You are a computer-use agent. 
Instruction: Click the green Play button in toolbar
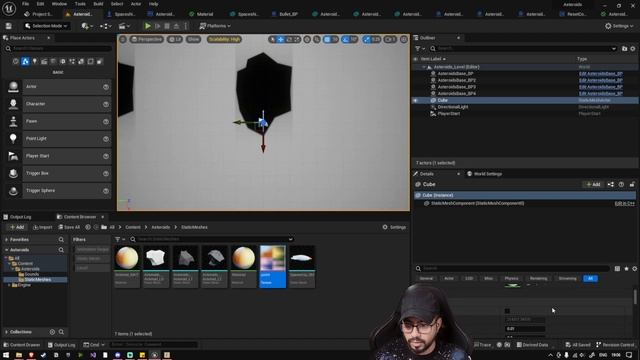[x=148, y=26]
